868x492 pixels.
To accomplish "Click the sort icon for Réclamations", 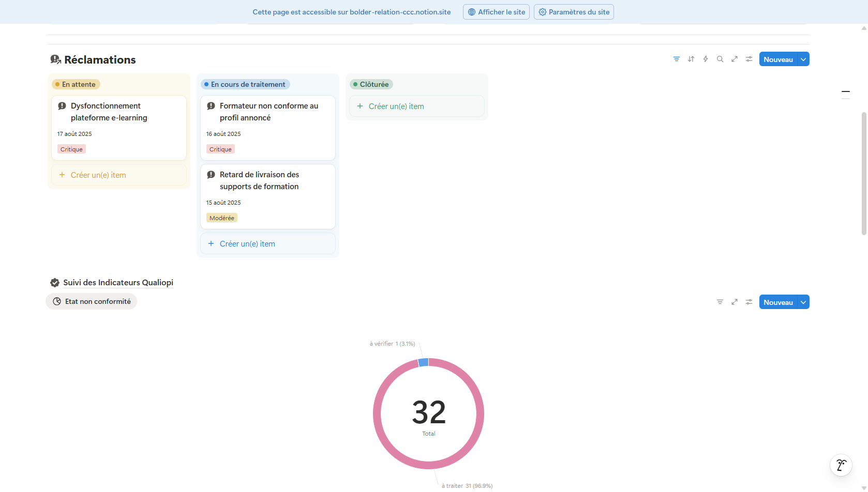I will [x=691, y=59].
